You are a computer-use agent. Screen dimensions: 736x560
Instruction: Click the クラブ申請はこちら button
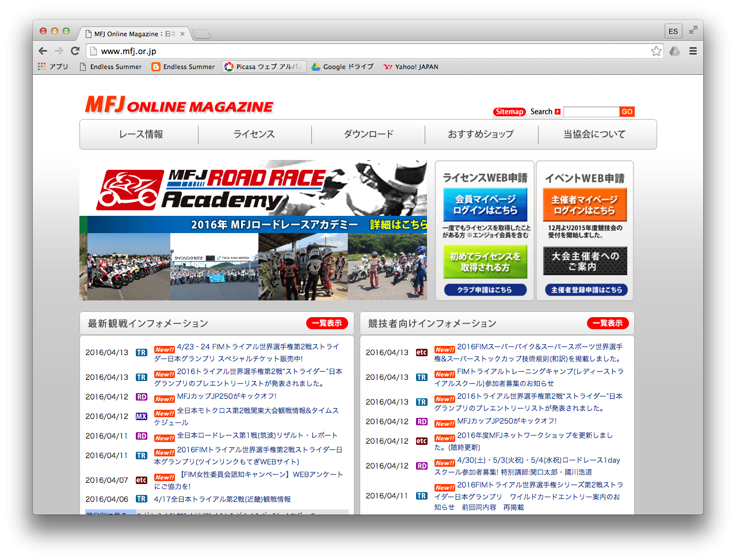[x=485, y=289]
